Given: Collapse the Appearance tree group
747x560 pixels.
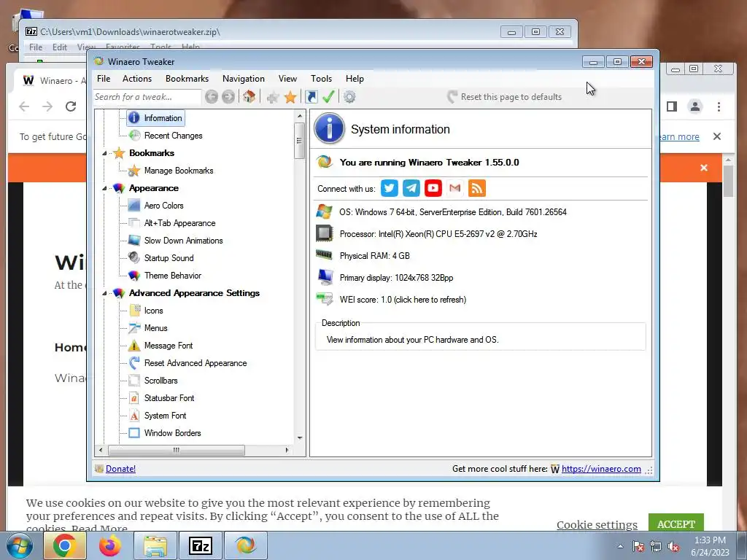Looking at the screenshot, I should coord(104,189).
